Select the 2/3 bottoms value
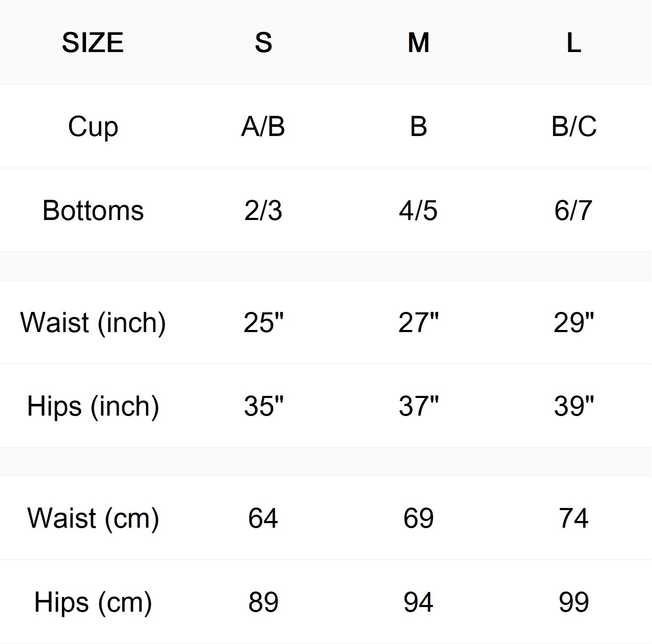This screenshot has width=652, height=644. [x=263, y=210]
